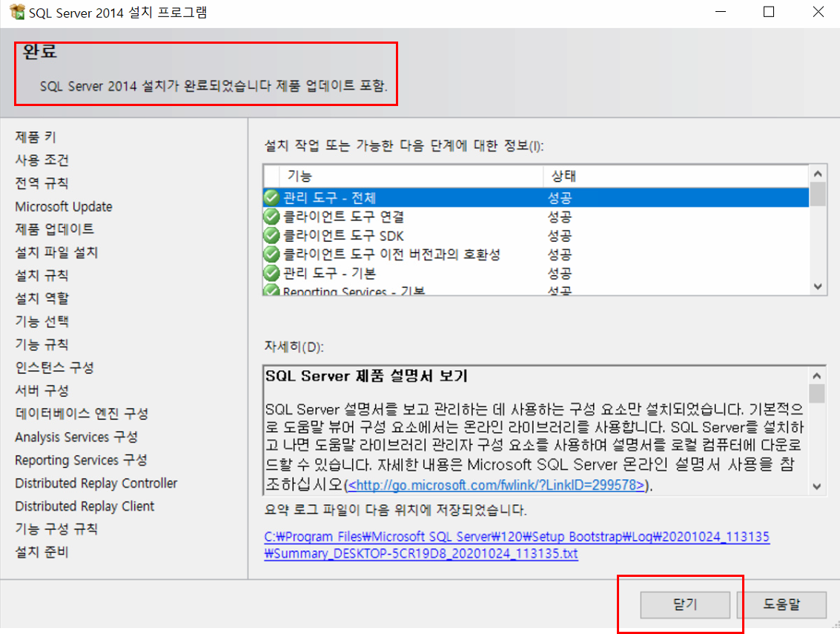Click the check icon for 클라이언트 도구 SDK
Screen dimensions: 840x634
(x=271, y=235)
